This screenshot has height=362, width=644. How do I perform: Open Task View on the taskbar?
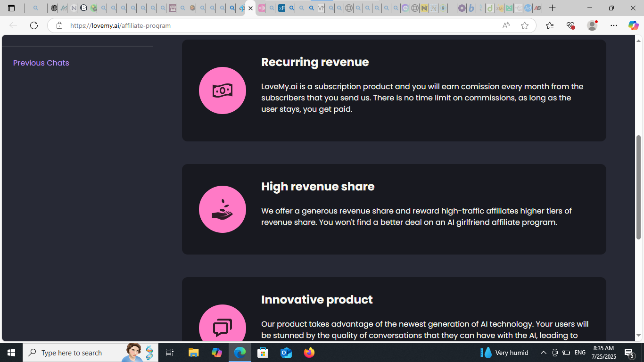point(170,353)
